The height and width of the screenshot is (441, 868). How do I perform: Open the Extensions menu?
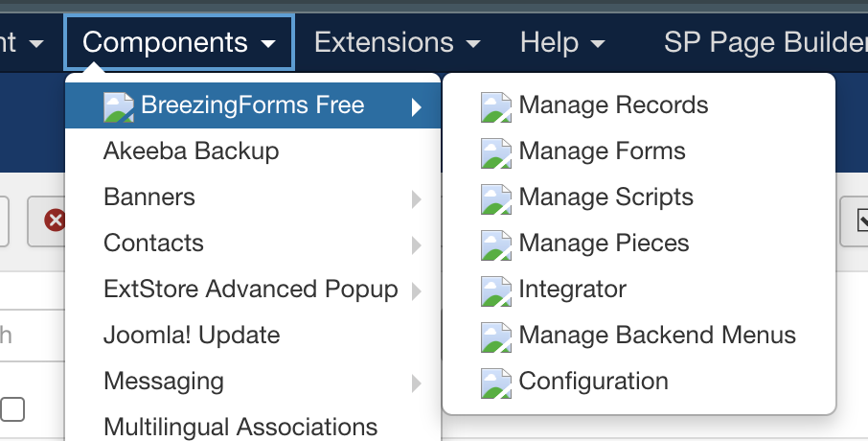pos(397,42)
